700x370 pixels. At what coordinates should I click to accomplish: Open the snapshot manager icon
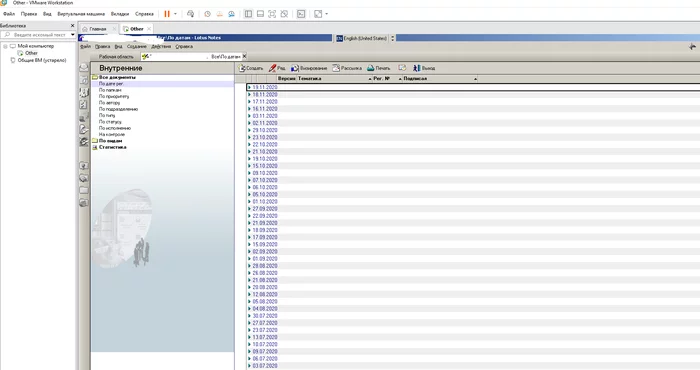click(x=231, y=14)
